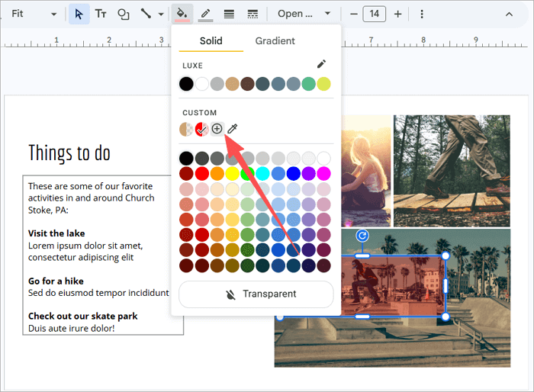This screenshot has height=392, width=534.
Task: Select green swatch in Luxe theme row
Action: click(308, 84)
